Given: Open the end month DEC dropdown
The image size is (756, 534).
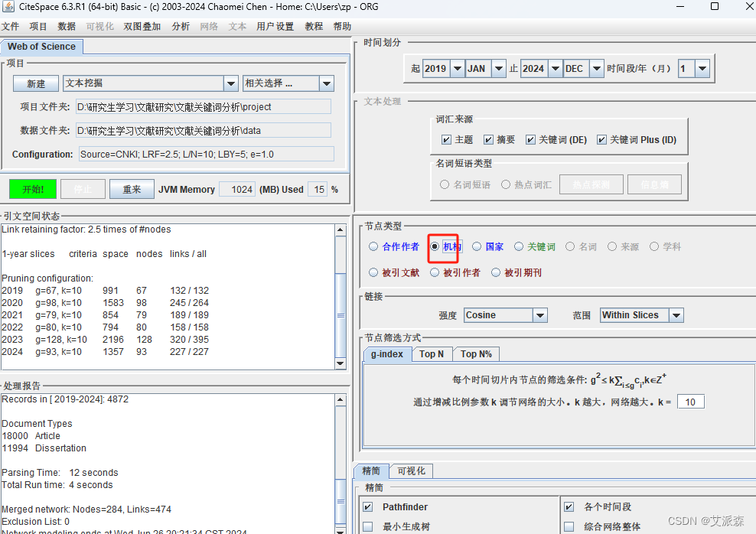Looking at the screenshot, I should [597, 68].
